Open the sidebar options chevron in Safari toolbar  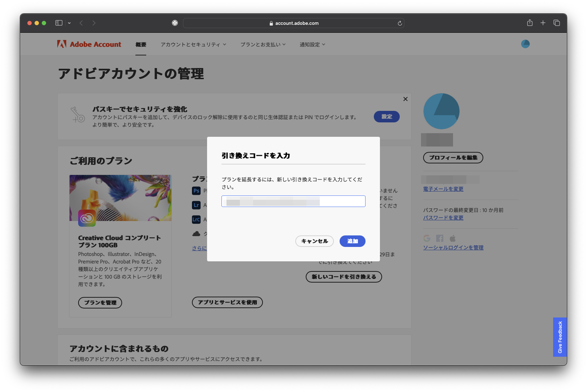[69, 23]
